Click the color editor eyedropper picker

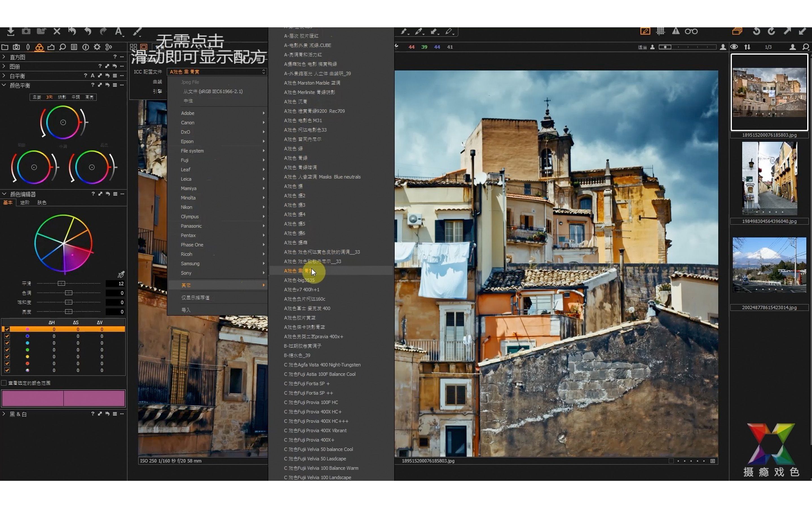click(121, 275)
